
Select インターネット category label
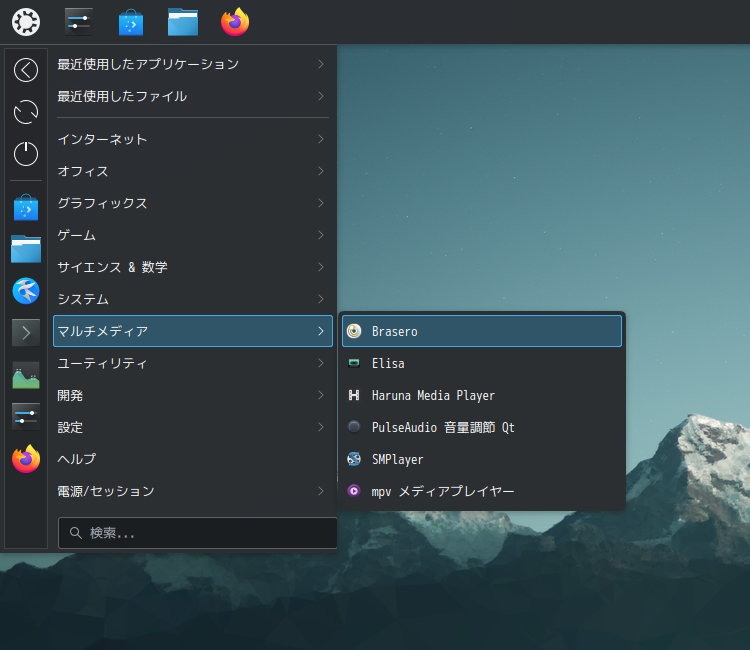102,139
